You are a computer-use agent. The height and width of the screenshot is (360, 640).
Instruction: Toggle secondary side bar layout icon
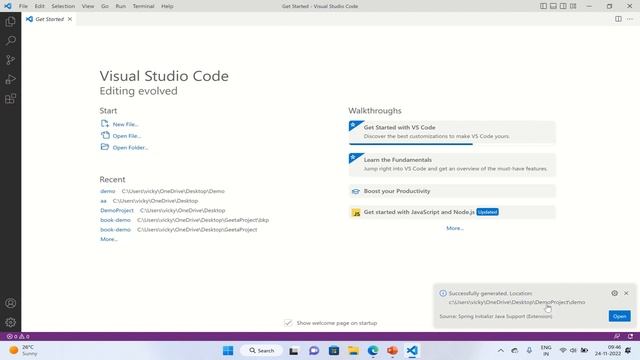tap(563, 6)
